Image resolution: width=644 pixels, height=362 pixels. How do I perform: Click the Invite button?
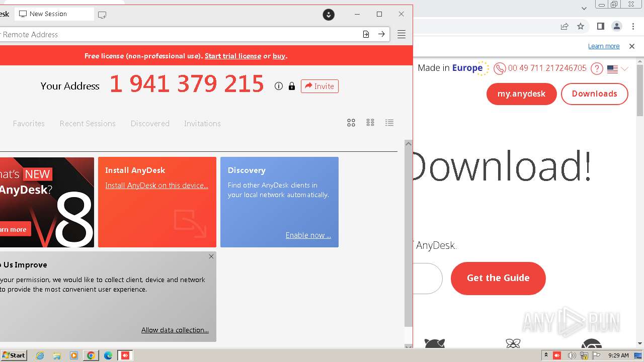(x=319, y=86)
